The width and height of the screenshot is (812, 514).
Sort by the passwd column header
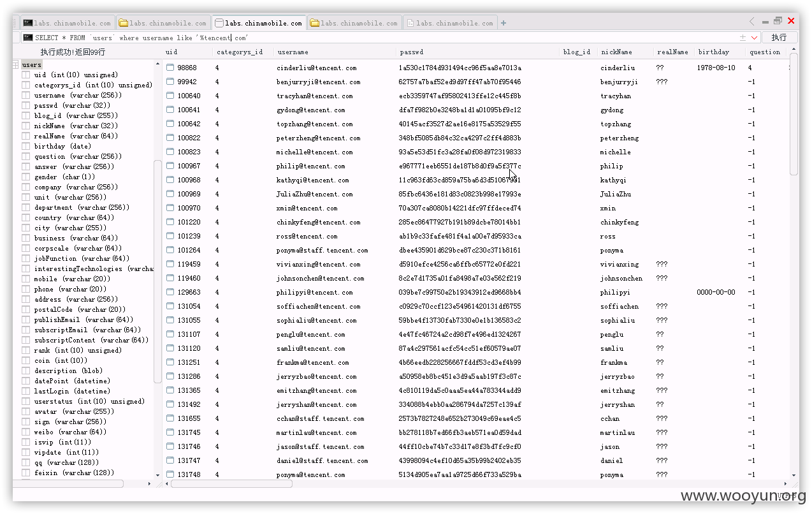(x=477, y=52)
